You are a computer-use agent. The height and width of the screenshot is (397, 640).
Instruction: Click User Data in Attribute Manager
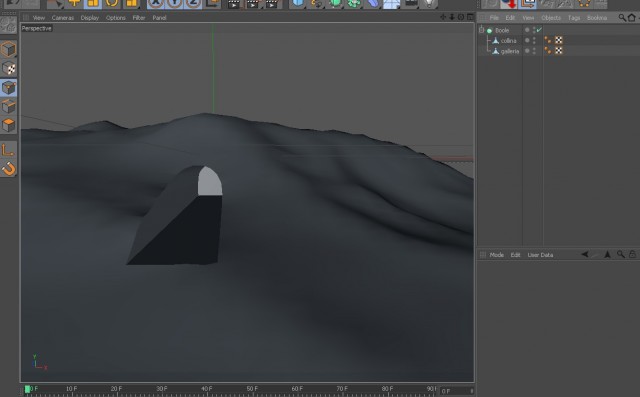540,255
